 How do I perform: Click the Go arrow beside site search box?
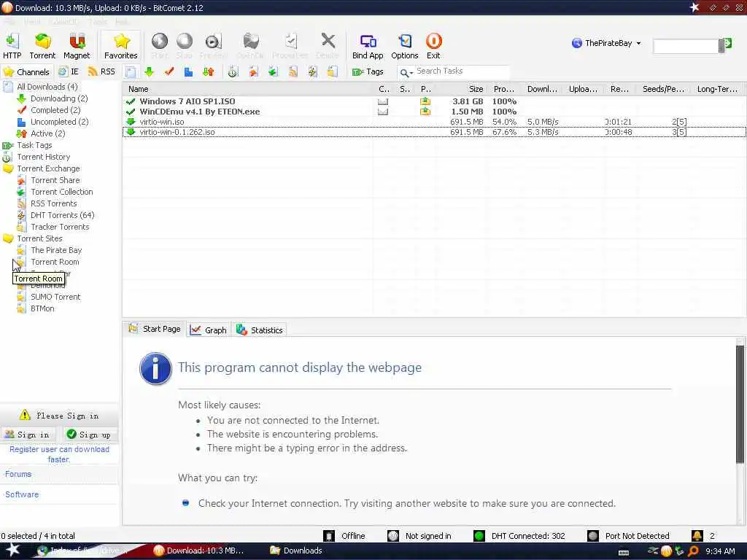point(728,44)
